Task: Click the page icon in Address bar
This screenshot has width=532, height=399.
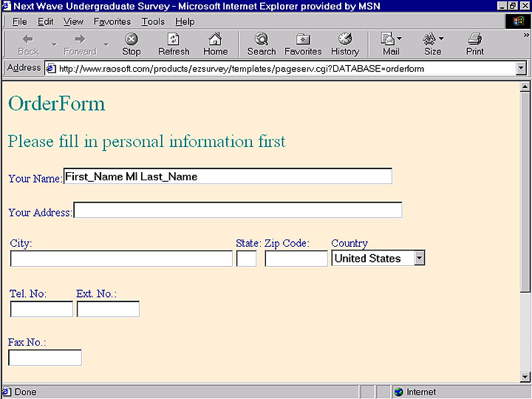Action: click(51, 69)
